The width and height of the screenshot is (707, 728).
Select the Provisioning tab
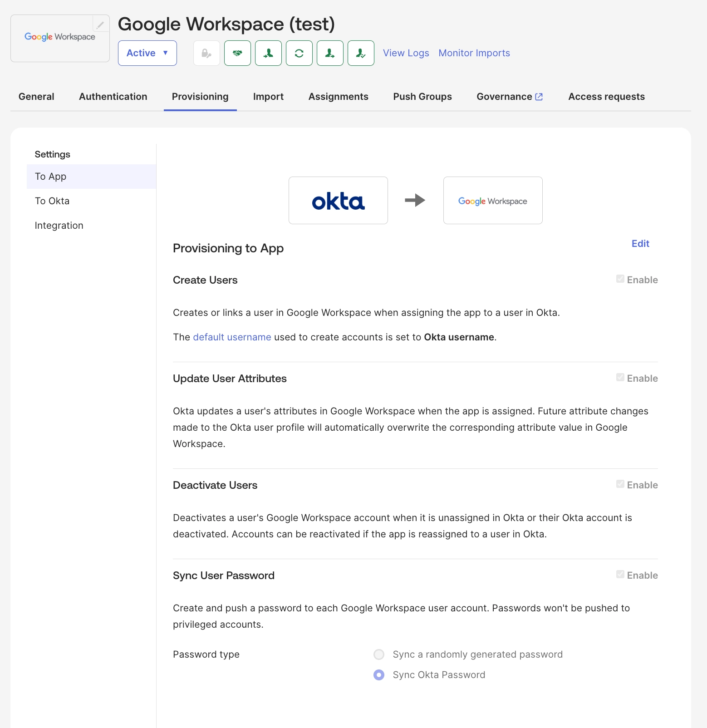(200, 97)
